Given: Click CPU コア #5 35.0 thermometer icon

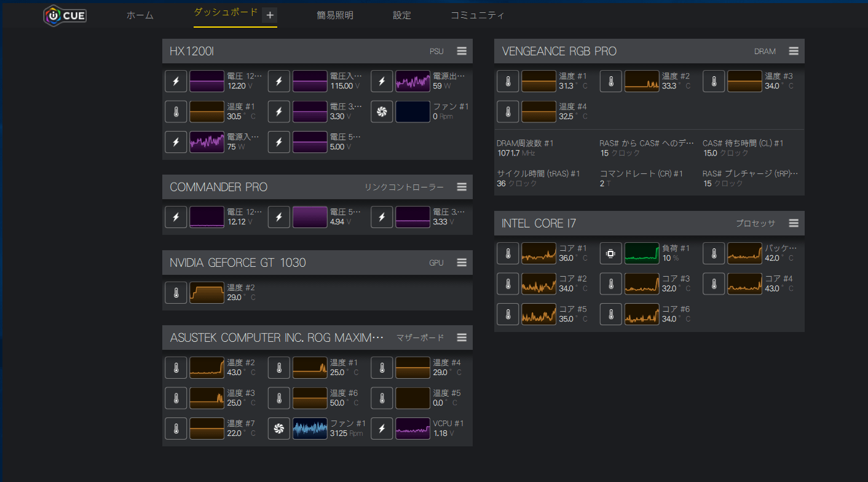Looking at the screenshot, I should click(508, 314).
